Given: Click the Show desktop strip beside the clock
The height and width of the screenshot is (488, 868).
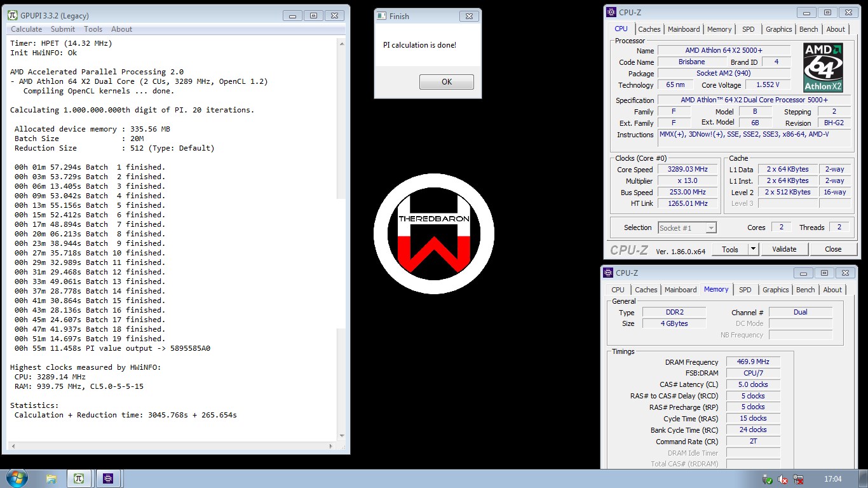Looking at the screenshot, I should [864, 478].
